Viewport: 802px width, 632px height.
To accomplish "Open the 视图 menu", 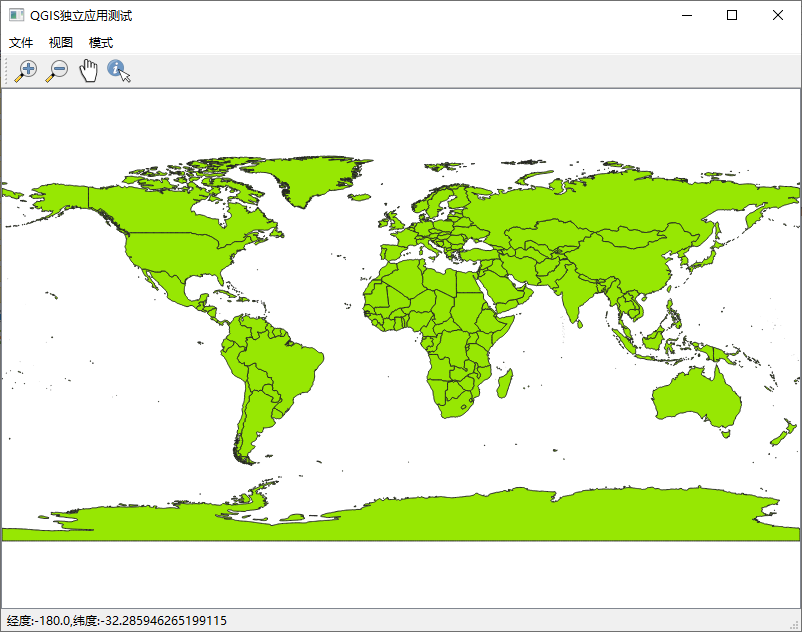I will coord(61,42).
